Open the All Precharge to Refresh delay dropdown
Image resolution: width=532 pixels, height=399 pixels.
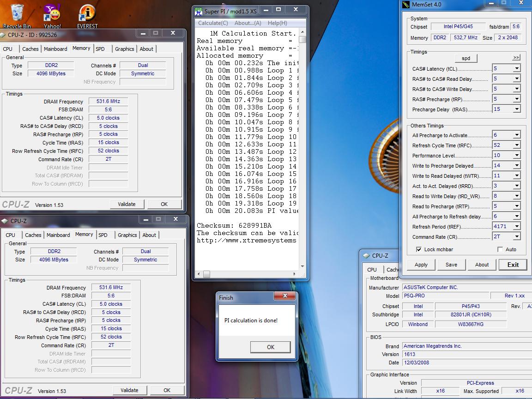coord(516,217)
